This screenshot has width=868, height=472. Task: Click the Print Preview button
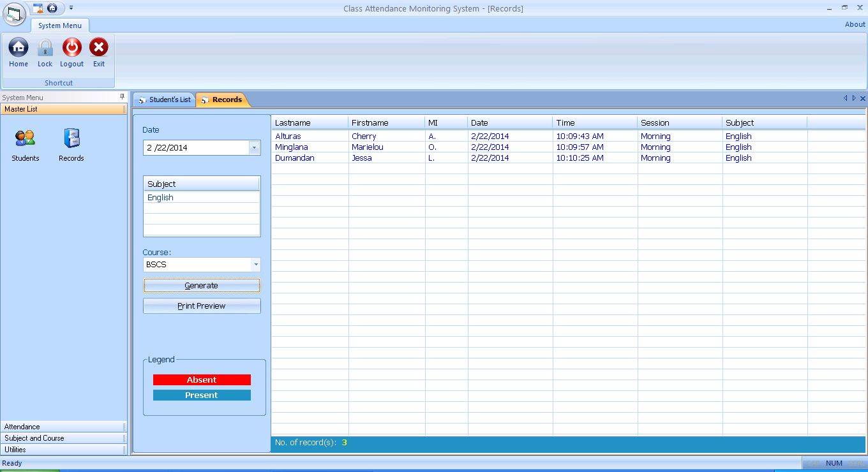[x=202, y=306]
